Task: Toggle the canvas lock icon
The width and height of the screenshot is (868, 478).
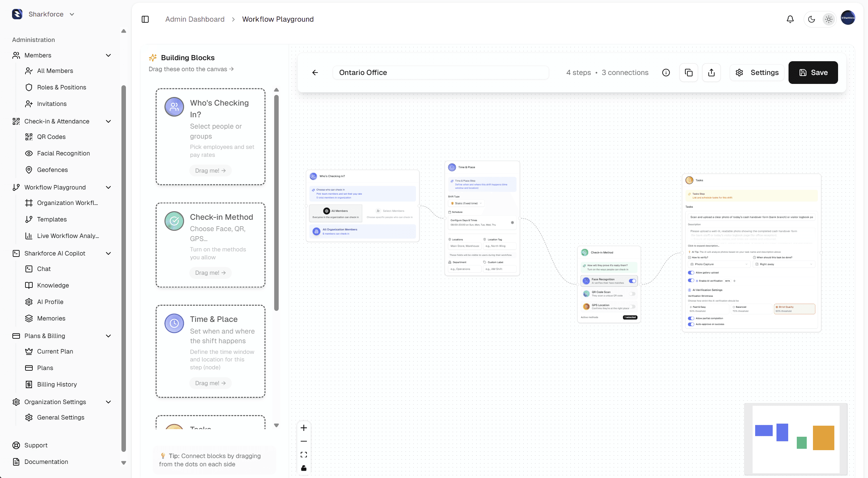Action: tap(304, 468)
